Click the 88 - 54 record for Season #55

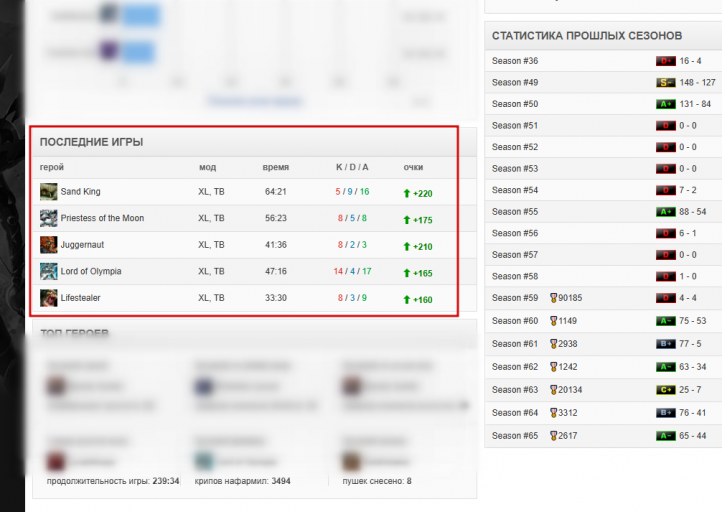(693, 212)
